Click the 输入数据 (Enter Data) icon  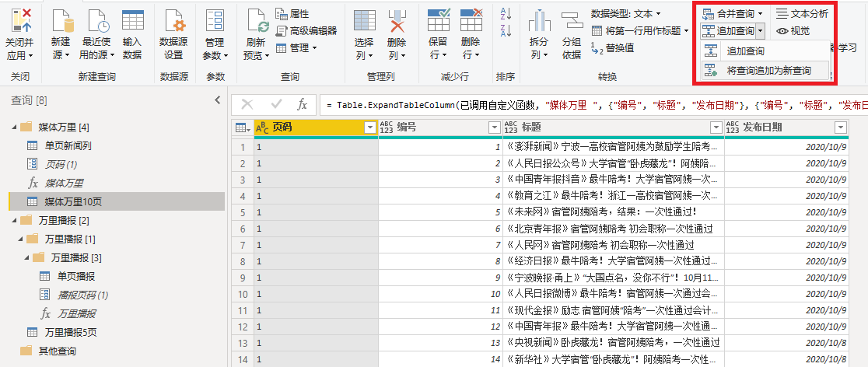(132, 23)
